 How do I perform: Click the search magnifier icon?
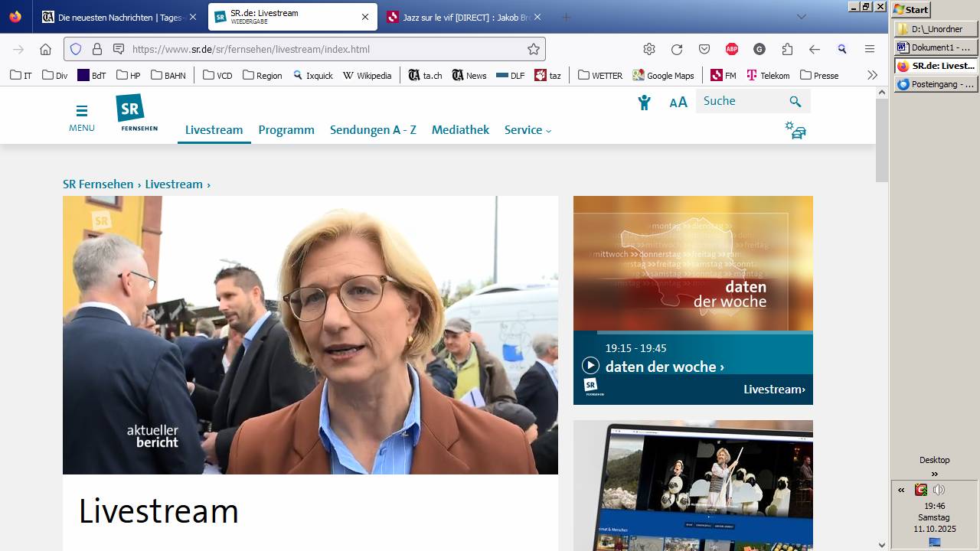click(x=795, y=102)
